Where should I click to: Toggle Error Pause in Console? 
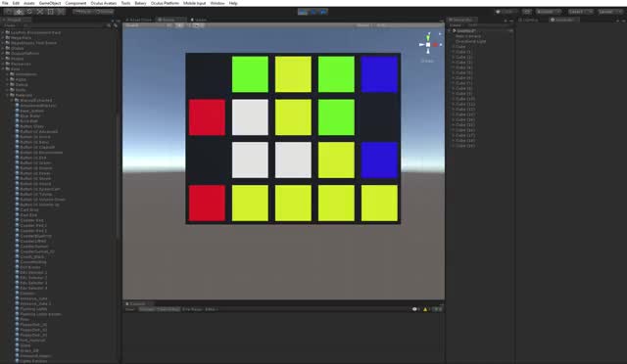(193, 309)
